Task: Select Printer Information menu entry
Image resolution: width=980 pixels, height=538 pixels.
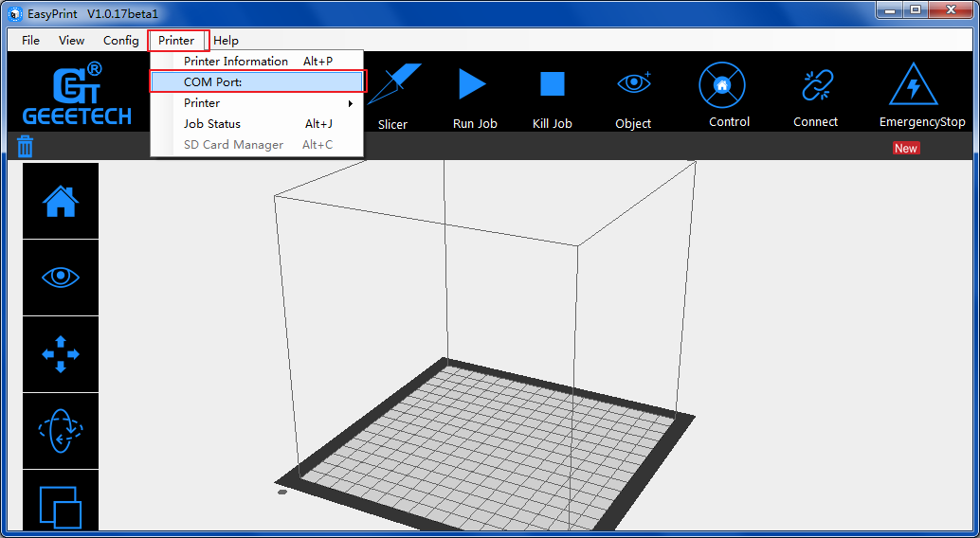Action: point(236,62)
